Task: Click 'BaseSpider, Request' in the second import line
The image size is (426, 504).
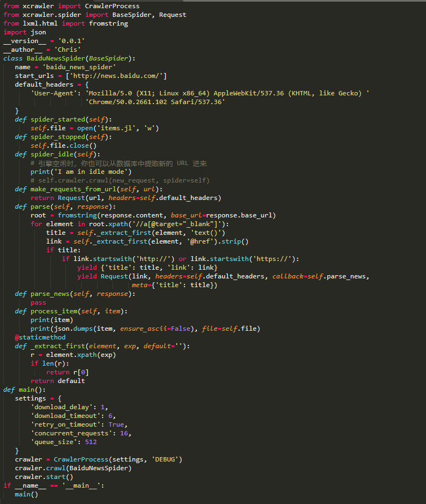Action: pos(149,15)
